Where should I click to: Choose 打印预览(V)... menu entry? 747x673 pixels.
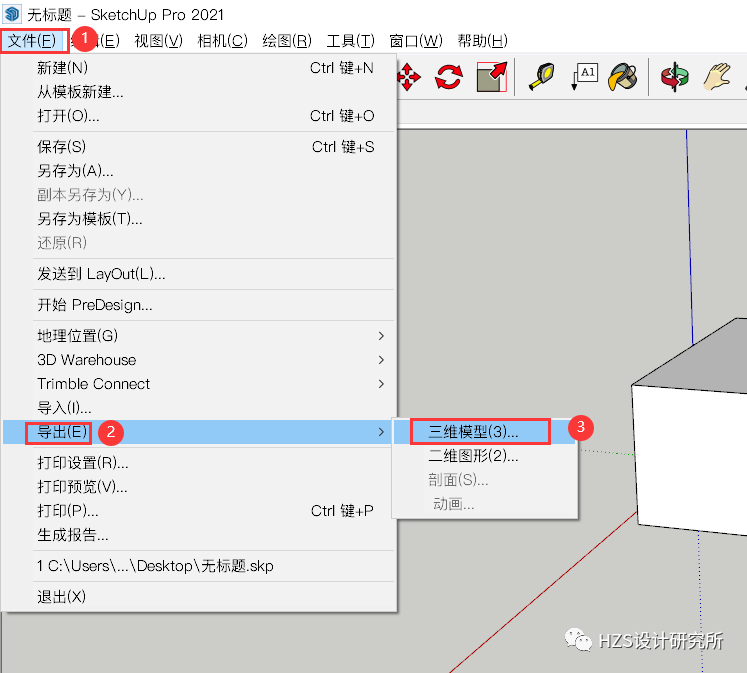point(199,487)
